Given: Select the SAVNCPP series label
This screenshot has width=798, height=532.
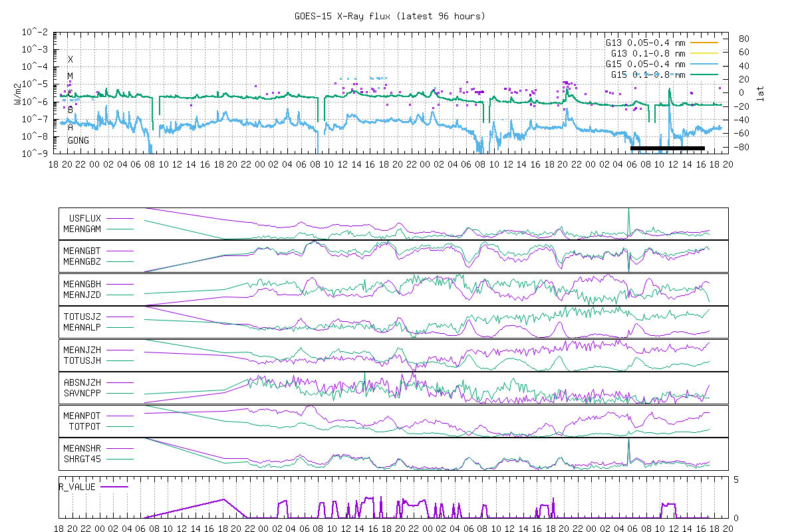Looking at the screenshot, I should pos(82,393).
